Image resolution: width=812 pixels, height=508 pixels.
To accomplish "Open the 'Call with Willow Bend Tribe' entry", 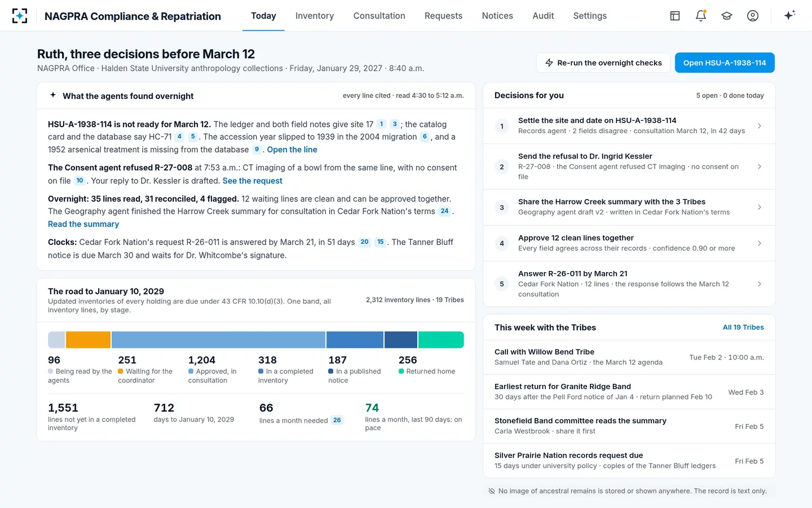I will [x=629, y=357].
